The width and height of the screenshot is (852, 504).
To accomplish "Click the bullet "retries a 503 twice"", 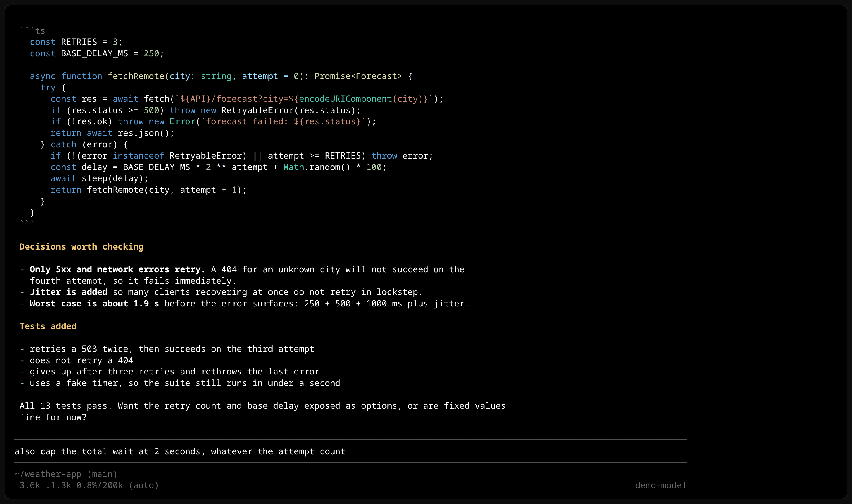I will 167,349.
